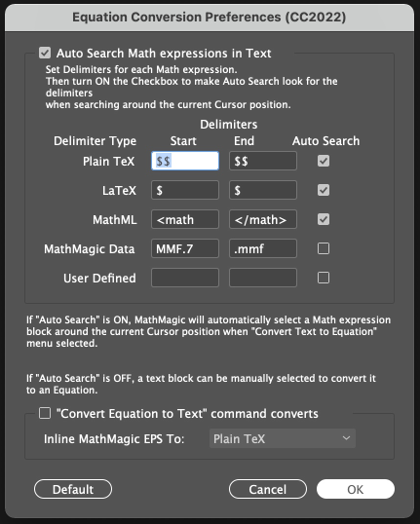This screenshot has height=524, width=420.
Task: Click the LaTeX Start delimiter field
Action: 185,190
